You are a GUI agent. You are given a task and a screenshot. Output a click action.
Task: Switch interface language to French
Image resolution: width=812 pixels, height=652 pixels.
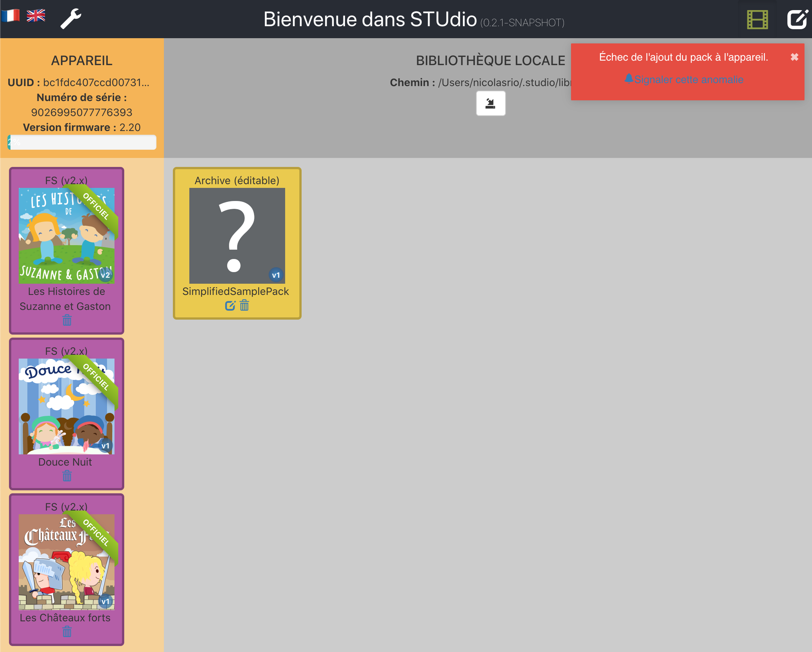11,16
